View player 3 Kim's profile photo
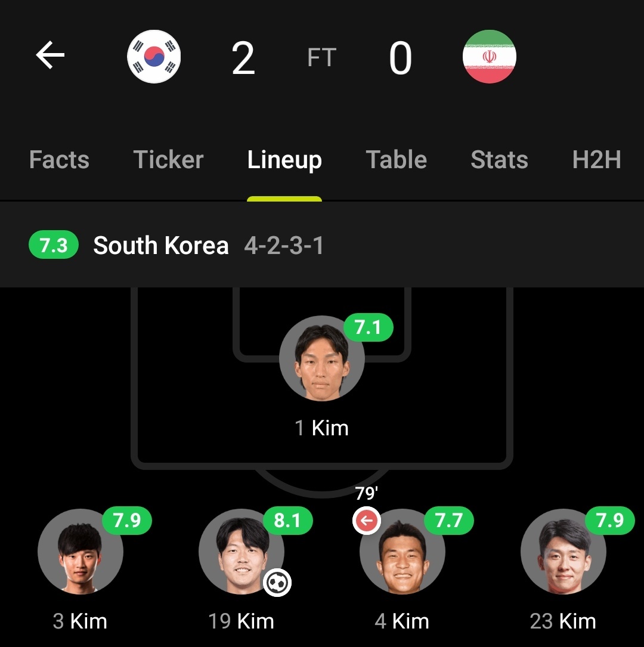 80,552
